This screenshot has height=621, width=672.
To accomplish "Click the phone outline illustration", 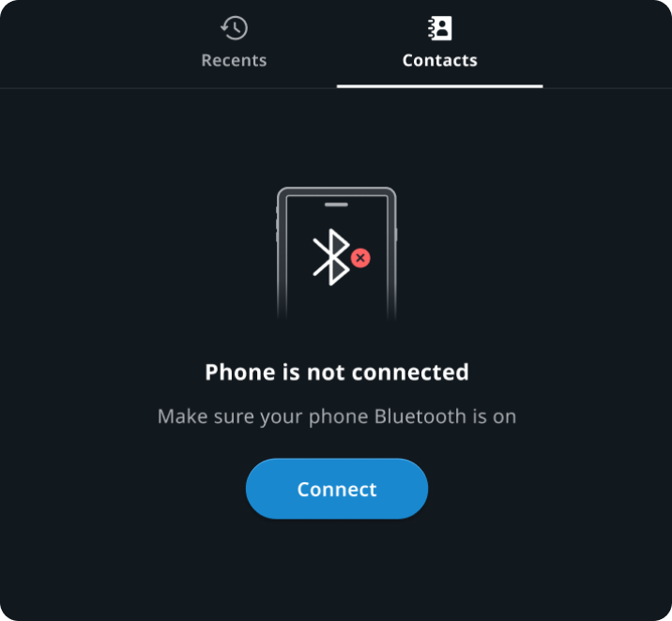I will tap(336, 253).
